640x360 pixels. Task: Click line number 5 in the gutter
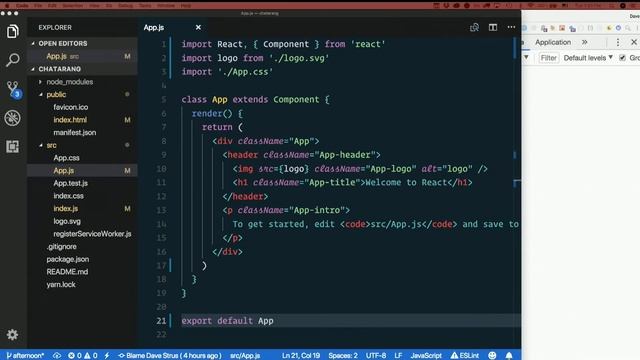(x=164, y=100)
